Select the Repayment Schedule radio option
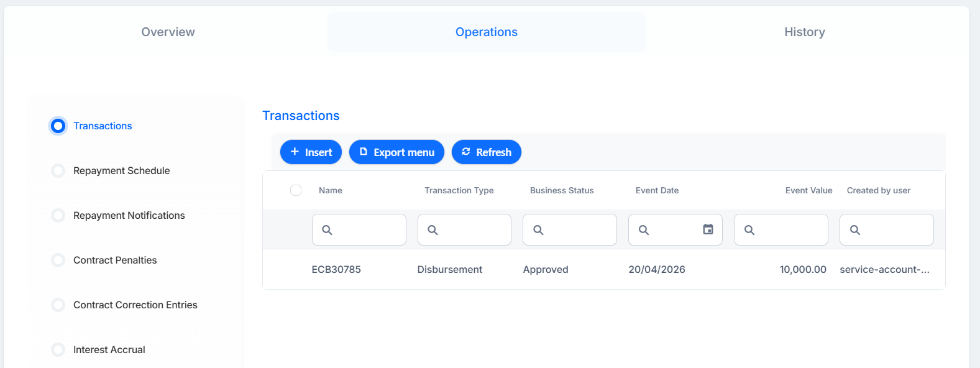Image resolution: width=980 pixels, height=368 pixels. [x=58, y=170]
